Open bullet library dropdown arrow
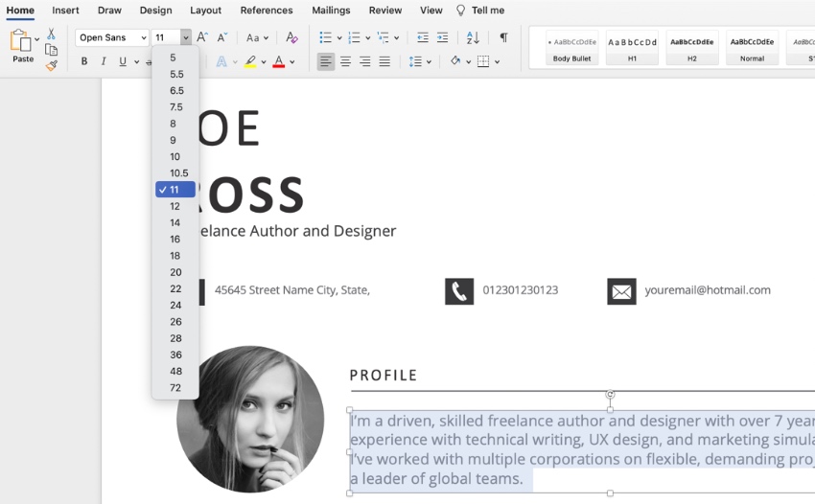815x504 pixels. [x=339, y=38]
